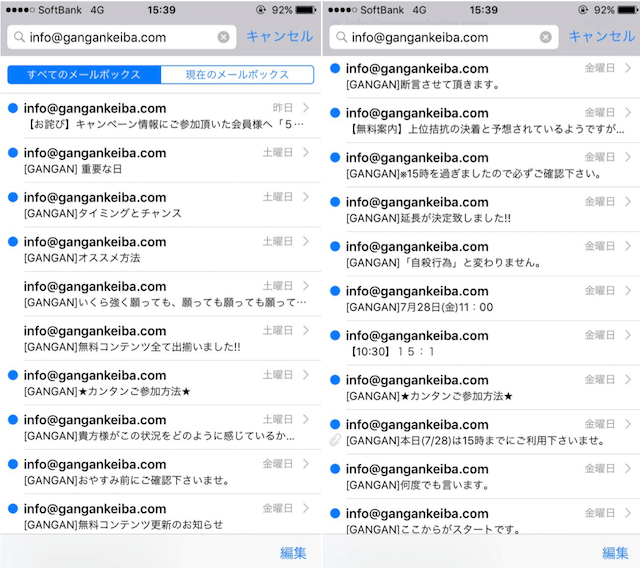
Task: Open mail [GANGAN]おやすみ前にご確認下さいませ。
Action: pos(161,472)
